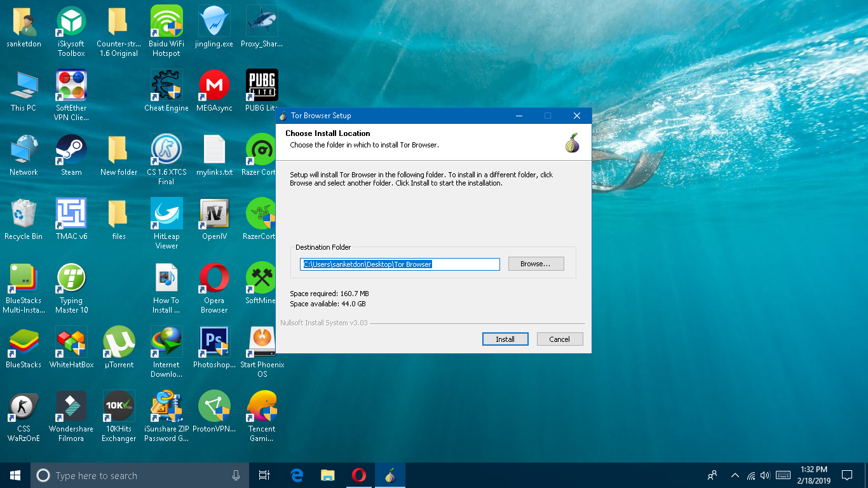Select Wondershare Filmora icon

(x=71, y=407)
